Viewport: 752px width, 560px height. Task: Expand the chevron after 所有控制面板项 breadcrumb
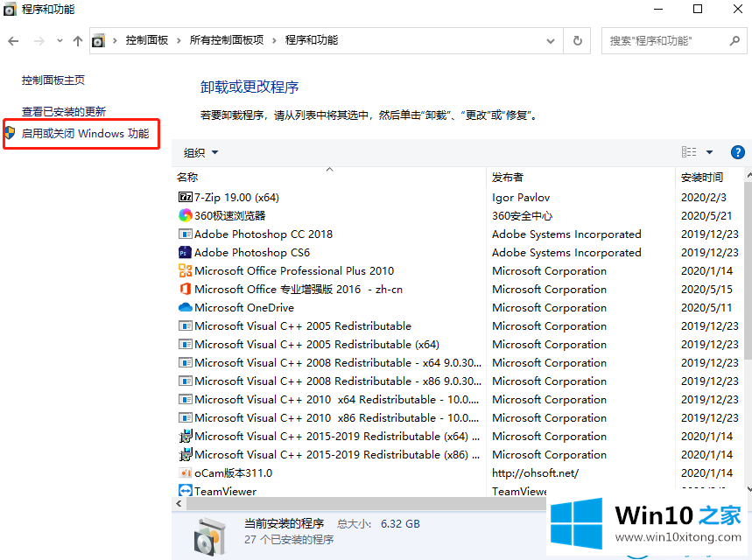[x=274, y=41]
